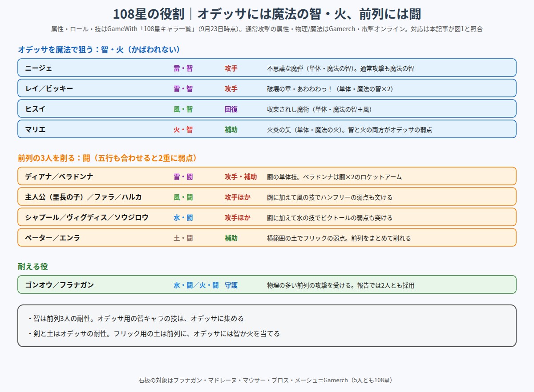534x392 pixels.
Task: Click note '智は前列3人の耐性'
Action: (135, 319)
